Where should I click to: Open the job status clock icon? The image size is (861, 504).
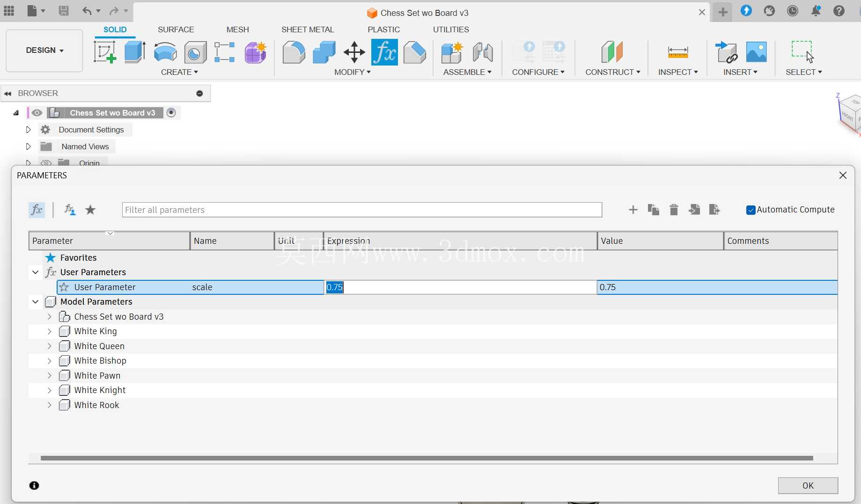click(793, 11)
